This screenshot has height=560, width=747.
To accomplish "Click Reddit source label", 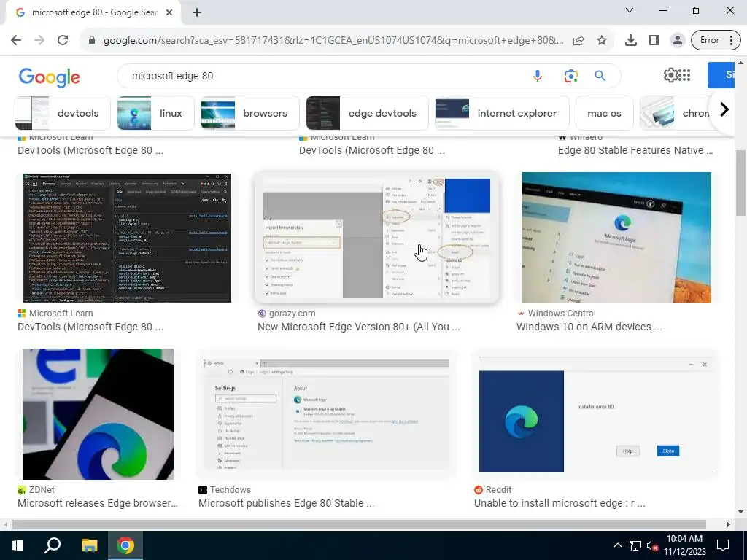I will [x=498, y=489].
